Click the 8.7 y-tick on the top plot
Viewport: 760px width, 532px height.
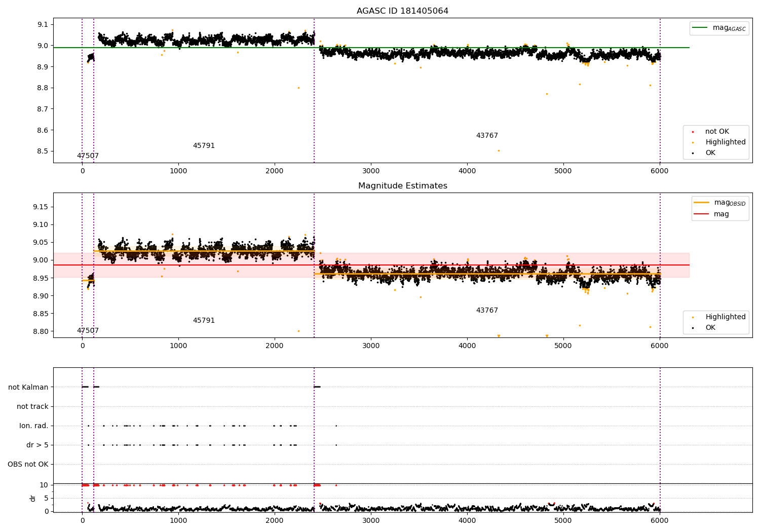[x=43, y=109]
